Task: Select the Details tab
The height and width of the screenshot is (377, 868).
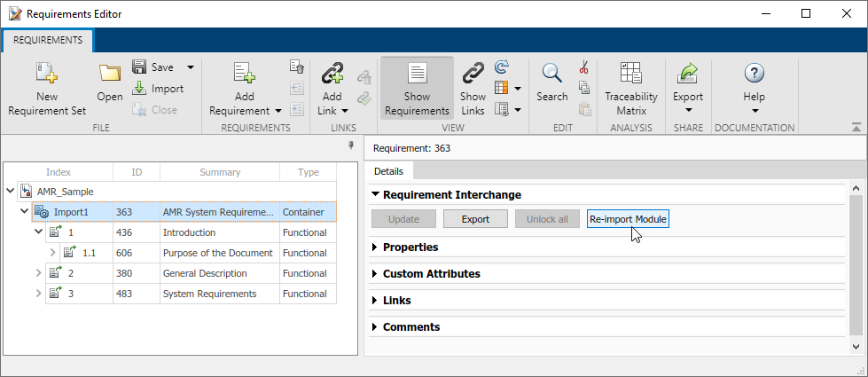Action: tap(388, 171)
